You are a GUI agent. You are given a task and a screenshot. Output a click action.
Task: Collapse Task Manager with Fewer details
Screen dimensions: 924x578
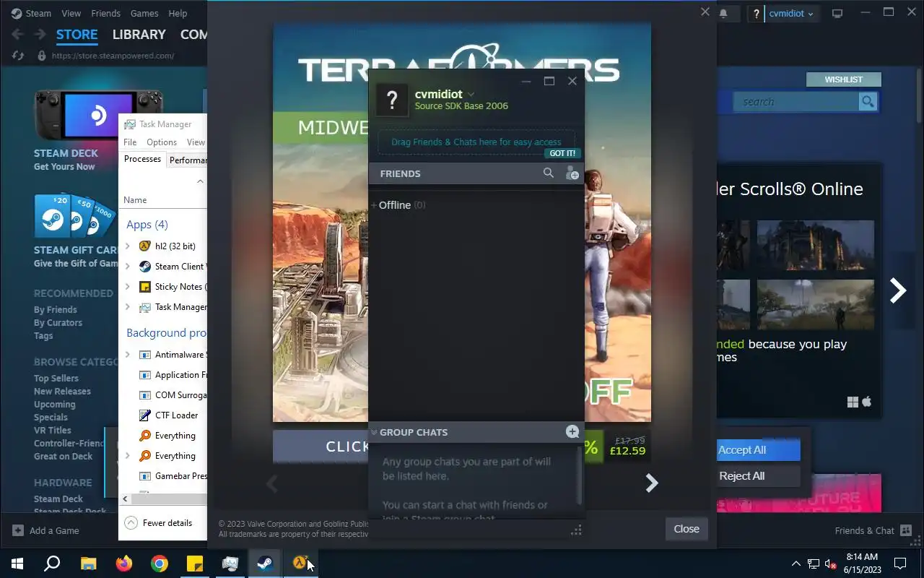coord(159,523)
